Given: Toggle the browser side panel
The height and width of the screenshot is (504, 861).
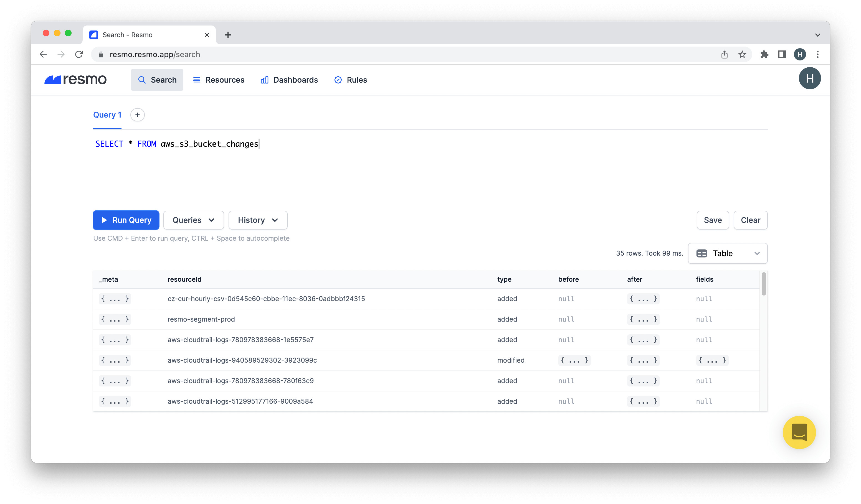Looking at the screenshot, I should (782, 54).
